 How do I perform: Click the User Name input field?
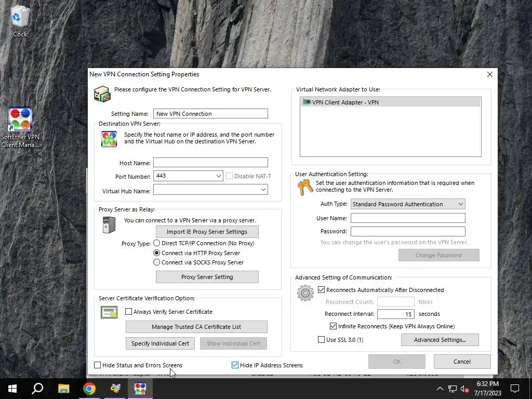pos(408,218)
